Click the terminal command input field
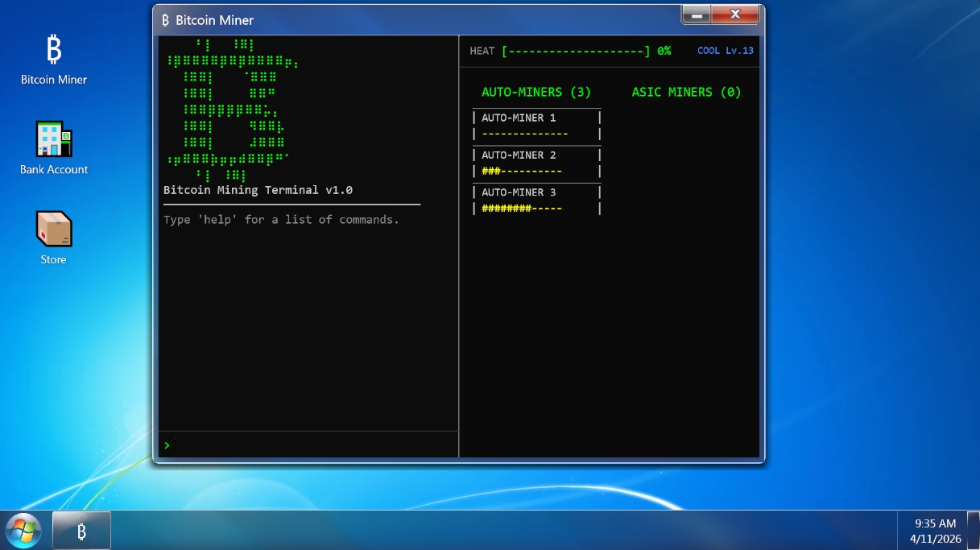 pos(310,445)
